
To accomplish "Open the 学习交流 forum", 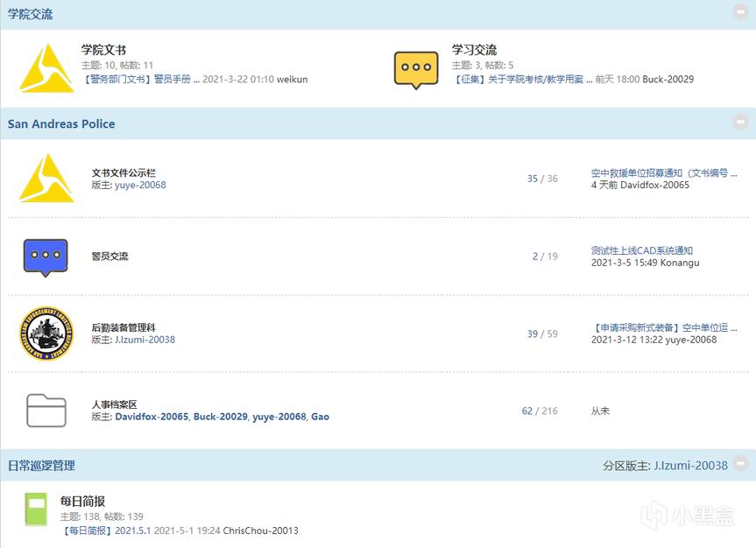I will pos(474,50).
